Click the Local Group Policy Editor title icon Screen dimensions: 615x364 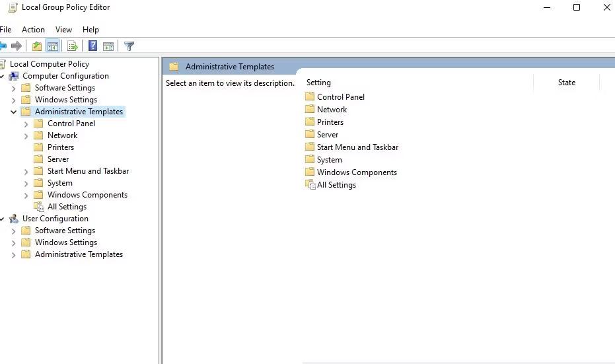pos(13,7)
